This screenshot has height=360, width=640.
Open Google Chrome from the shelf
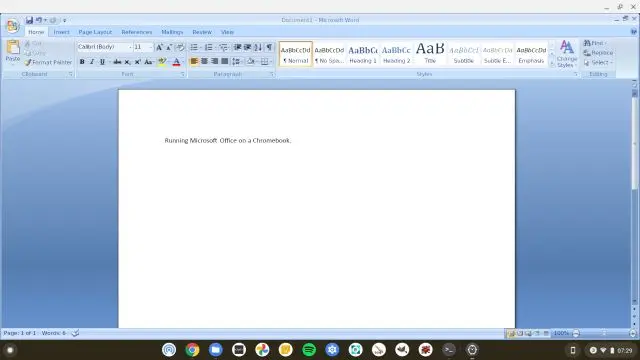(x=192, y=350)
